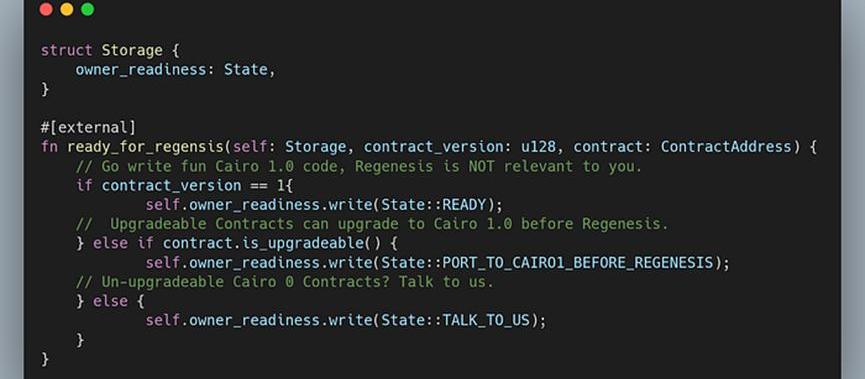Click the red close window dot

pyautogui.click(x=46, y=9)
